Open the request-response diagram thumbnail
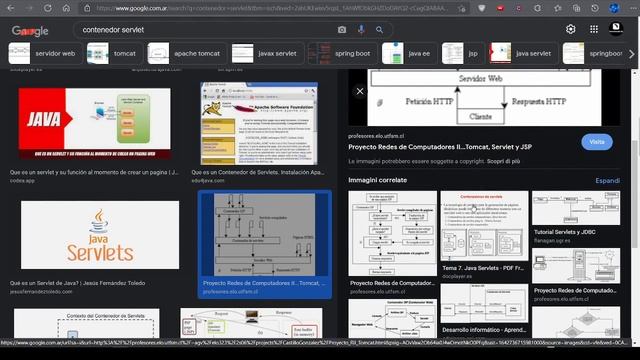 click(x=251, y=323)
